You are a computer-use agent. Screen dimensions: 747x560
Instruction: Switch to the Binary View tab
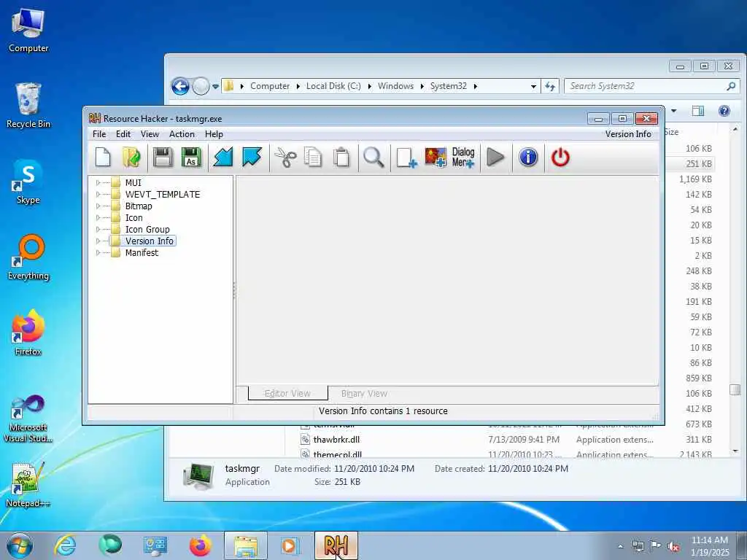[x=364, y=393]
